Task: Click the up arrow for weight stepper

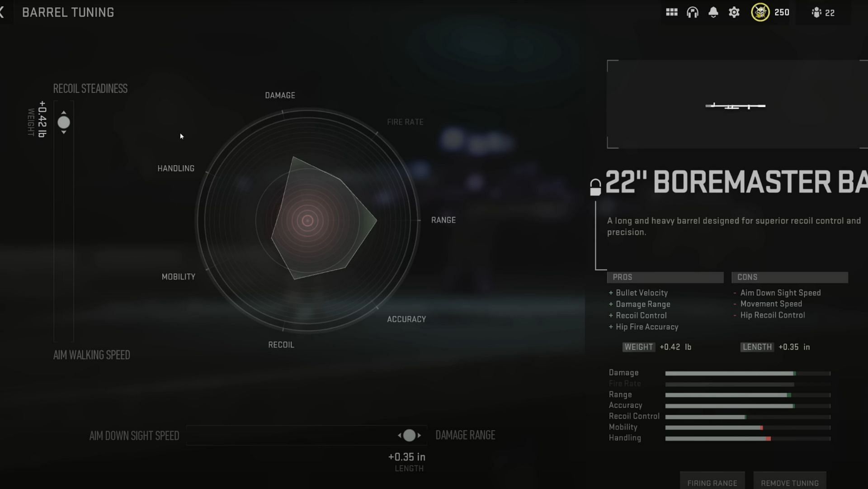Action: (64, 112)
